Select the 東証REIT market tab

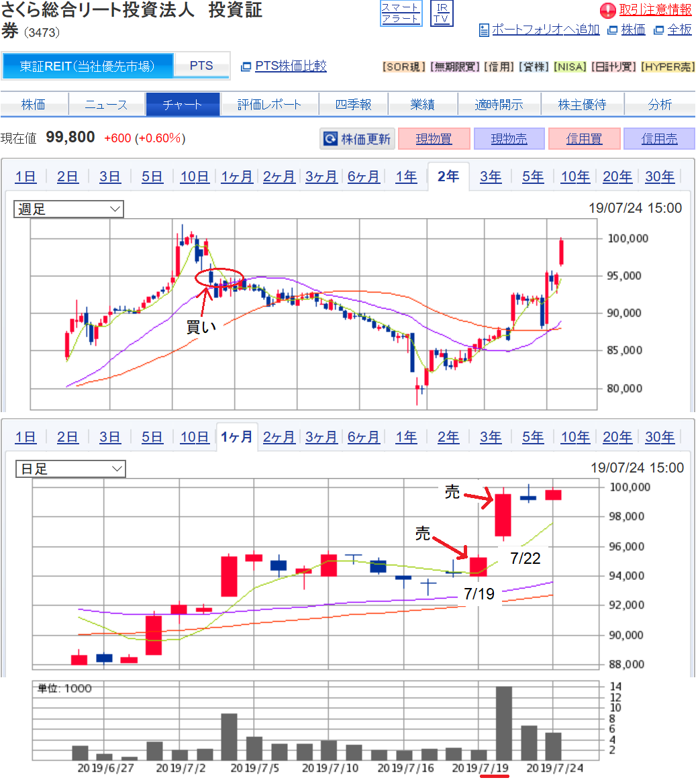87,66
